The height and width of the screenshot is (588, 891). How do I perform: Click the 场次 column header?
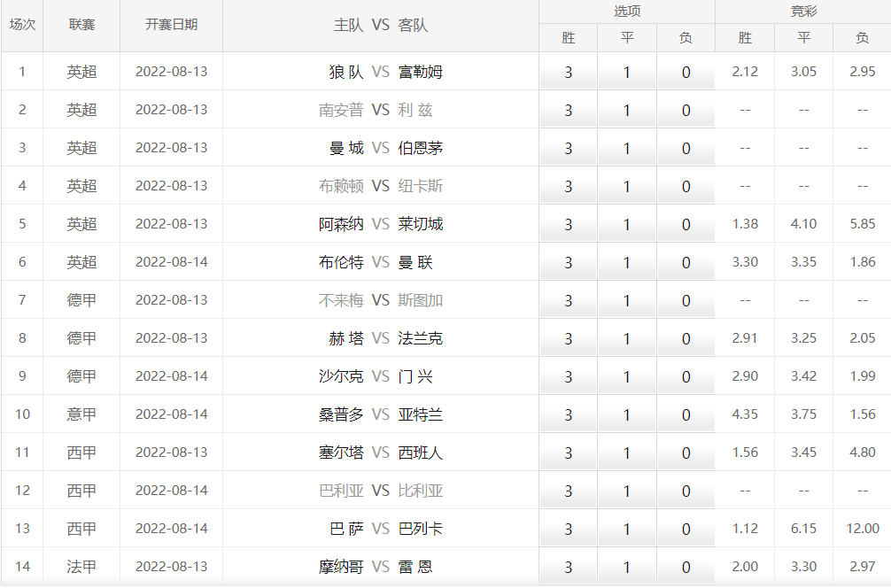point(22,25)
